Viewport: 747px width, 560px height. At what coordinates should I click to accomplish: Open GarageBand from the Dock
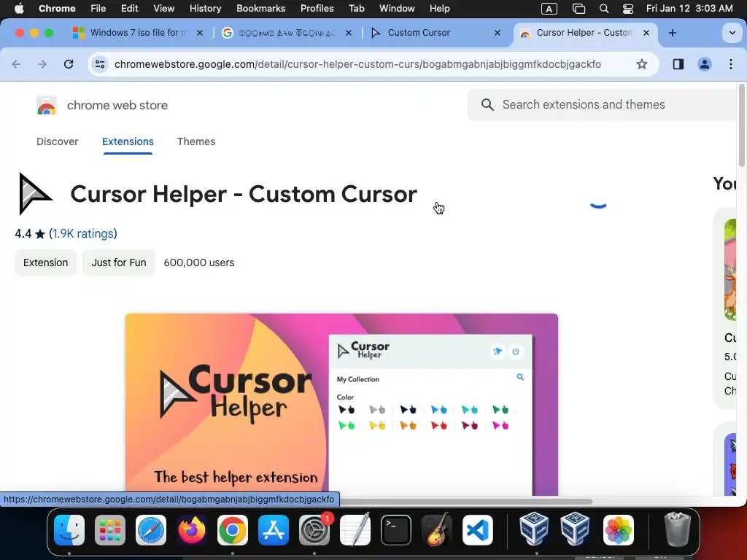pyautogui.click(x=437, y=529)
